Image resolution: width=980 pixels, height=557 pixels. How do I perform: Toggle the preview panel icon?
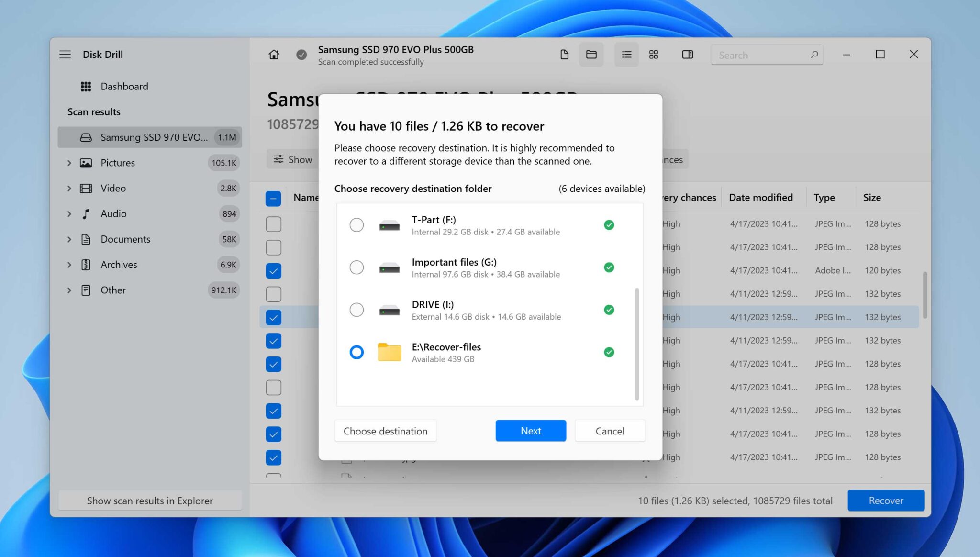(687, 55)
